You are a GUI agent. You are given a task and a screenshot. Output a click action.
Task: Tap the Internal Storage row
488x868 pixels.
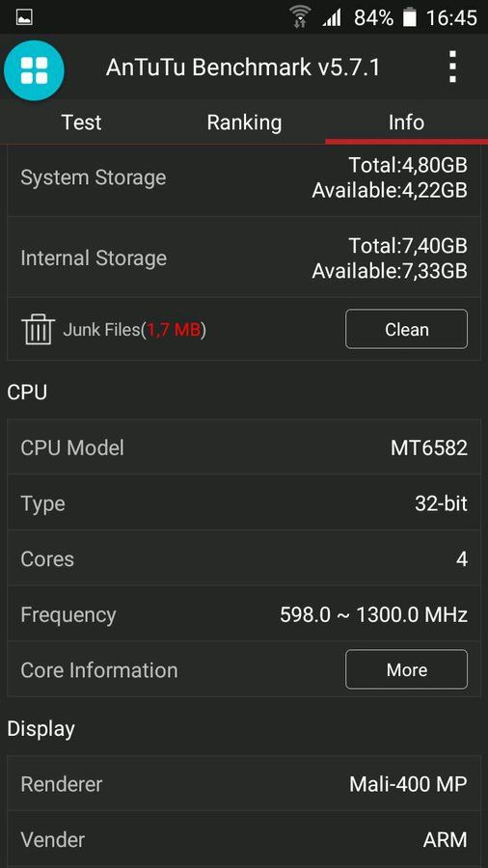point(244,258)
